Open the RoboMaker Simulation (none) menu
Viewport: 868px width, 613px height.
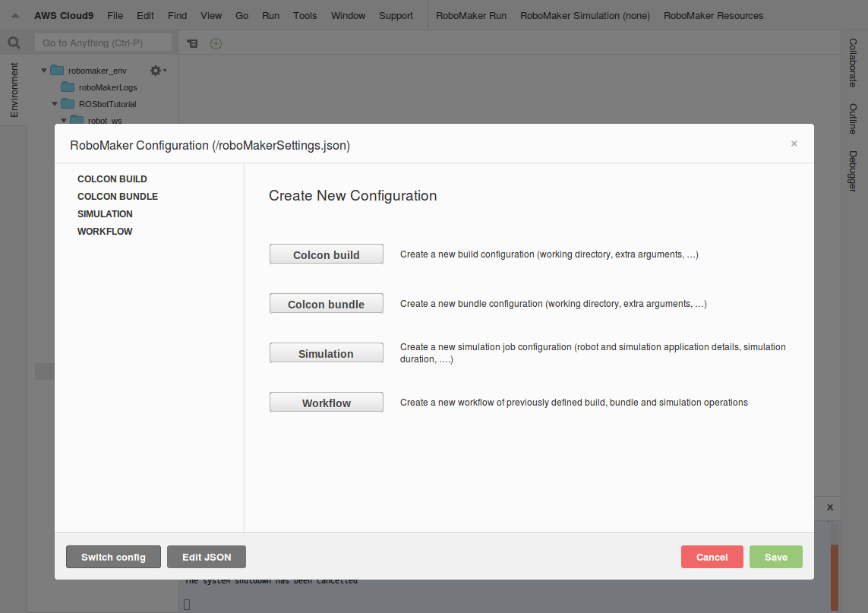(586, 15)
